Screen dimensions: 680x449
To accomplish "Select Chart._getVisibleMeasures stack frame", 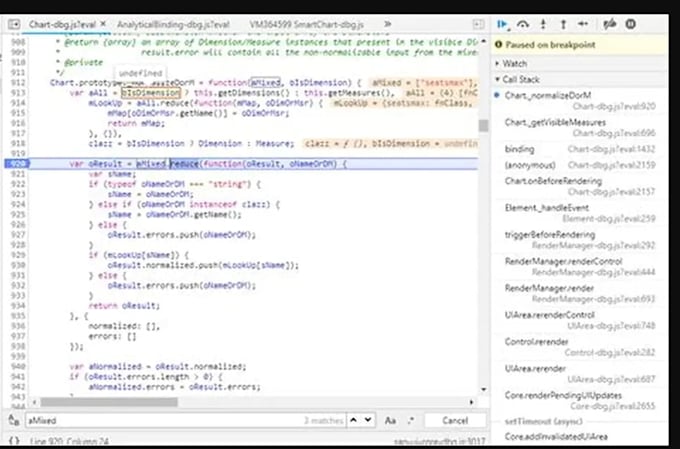I will (580, 128).
